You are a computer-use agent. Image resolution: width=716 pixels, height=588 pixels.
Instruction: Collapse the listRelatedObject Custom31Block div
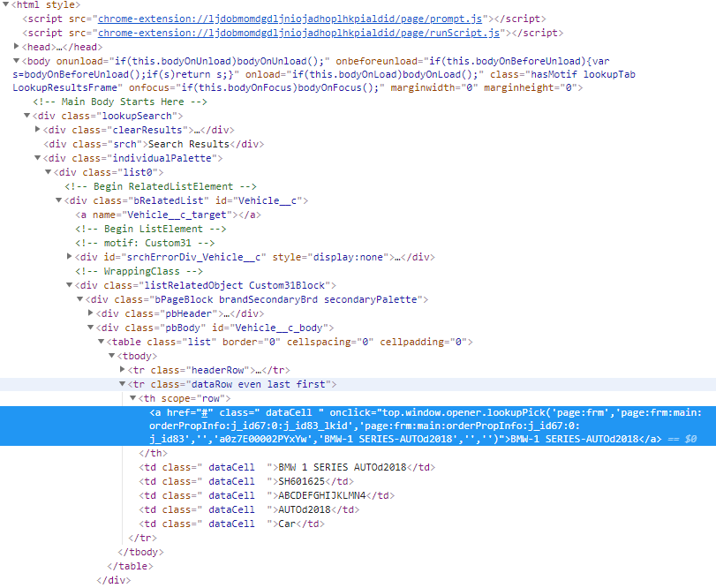70,285
